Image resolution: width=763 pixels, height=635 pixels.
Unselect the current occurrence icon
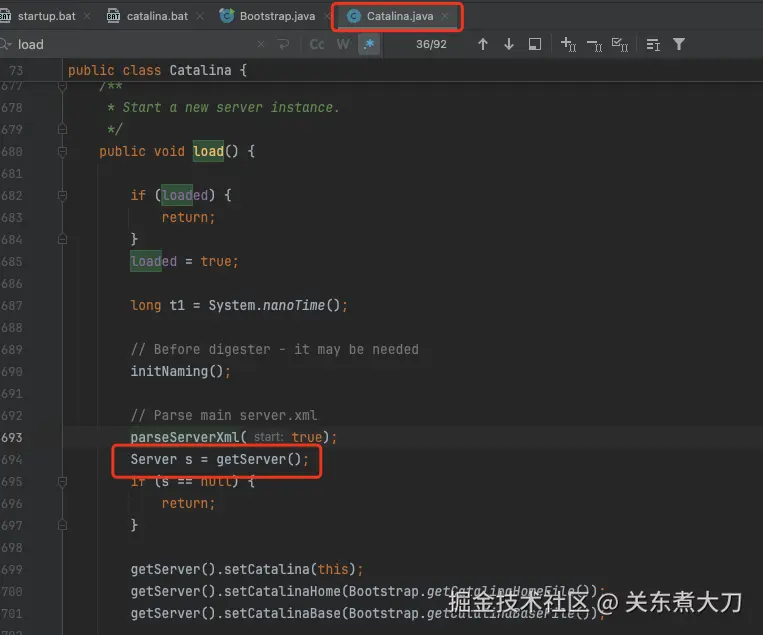(x=595, y=45)
